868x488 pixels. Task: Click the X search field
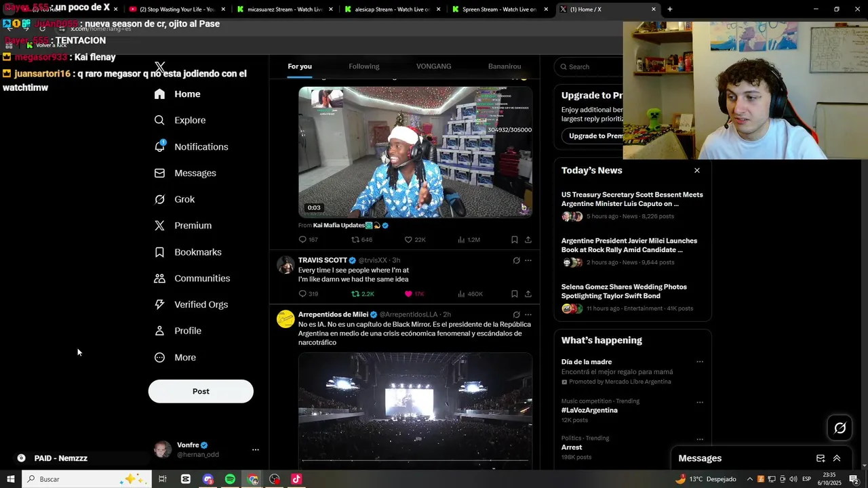[590, 66]
